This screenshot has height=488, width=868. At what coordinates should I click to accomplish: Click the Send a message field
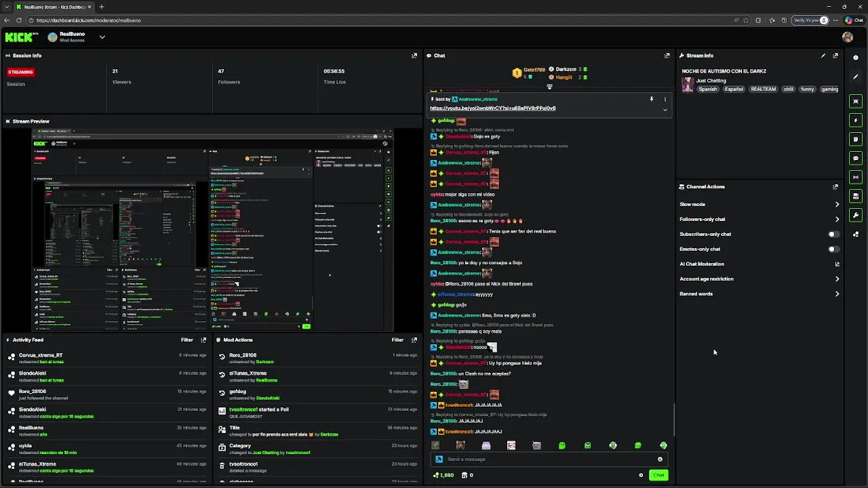[549, 459]
